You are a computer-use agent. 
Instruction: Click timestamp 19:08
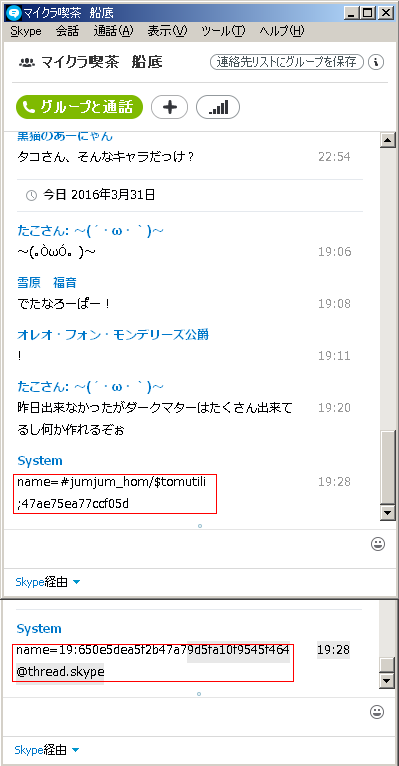click(335, 304)
